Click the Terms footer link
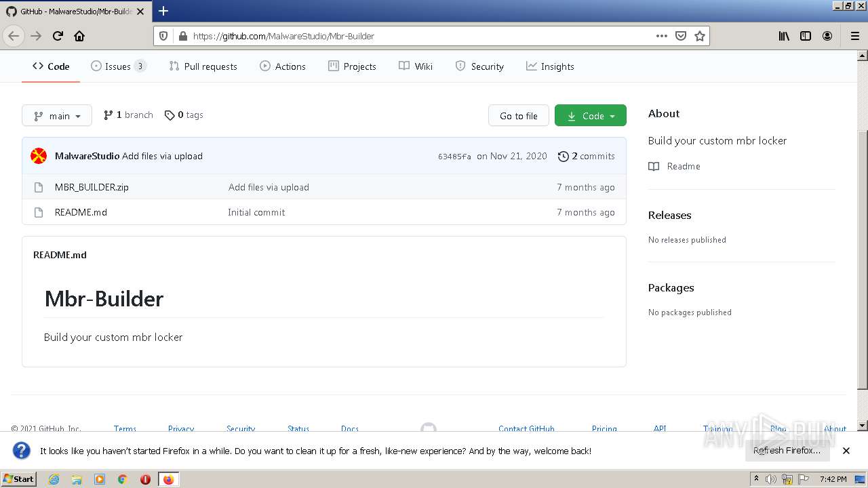The height and width of the screenshot is (488, 868). 125,428
